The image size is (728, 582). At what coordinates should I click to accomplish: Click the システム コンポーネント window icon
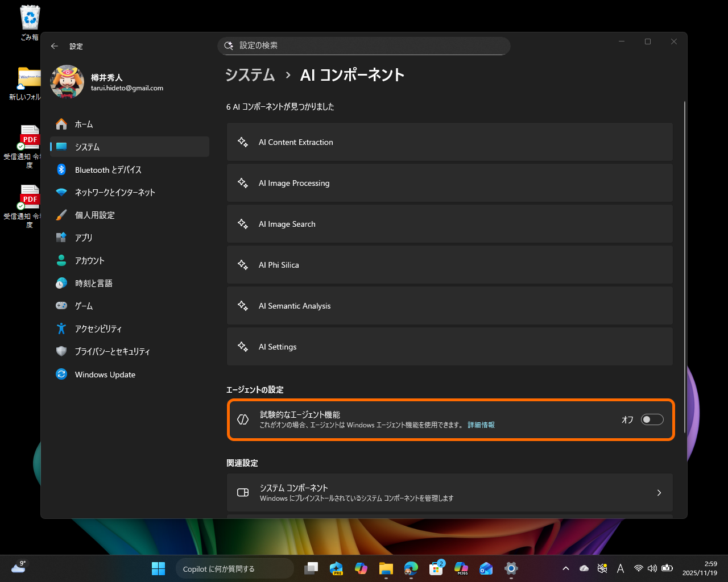(243, 493)
